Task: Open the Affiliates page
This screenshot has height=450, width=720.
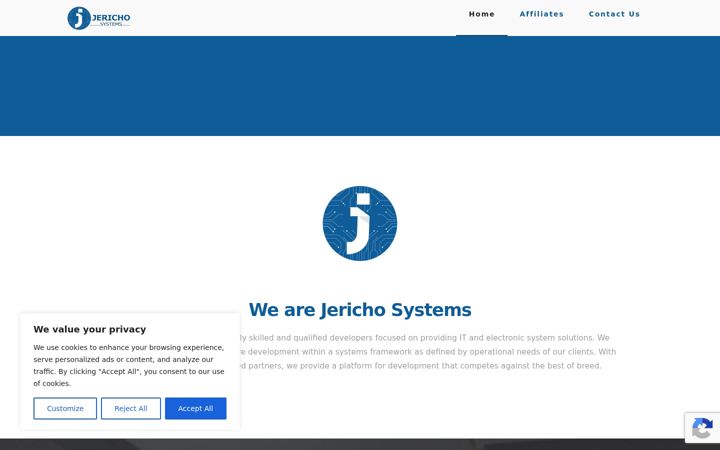Action: (x=541, y=14)
